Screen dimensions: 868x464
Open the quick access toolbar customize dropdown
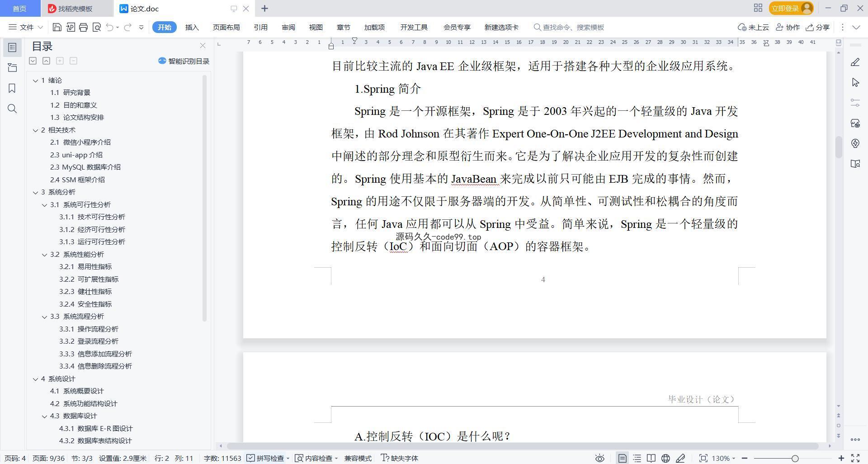tap(141, 28)
